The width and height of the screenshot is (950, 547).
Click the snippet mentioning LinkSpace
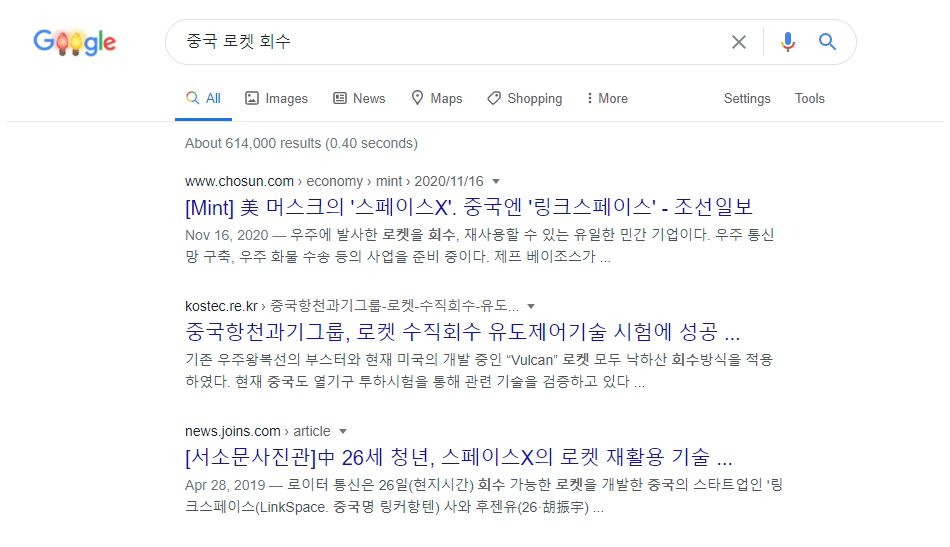(x=483, y=496)
